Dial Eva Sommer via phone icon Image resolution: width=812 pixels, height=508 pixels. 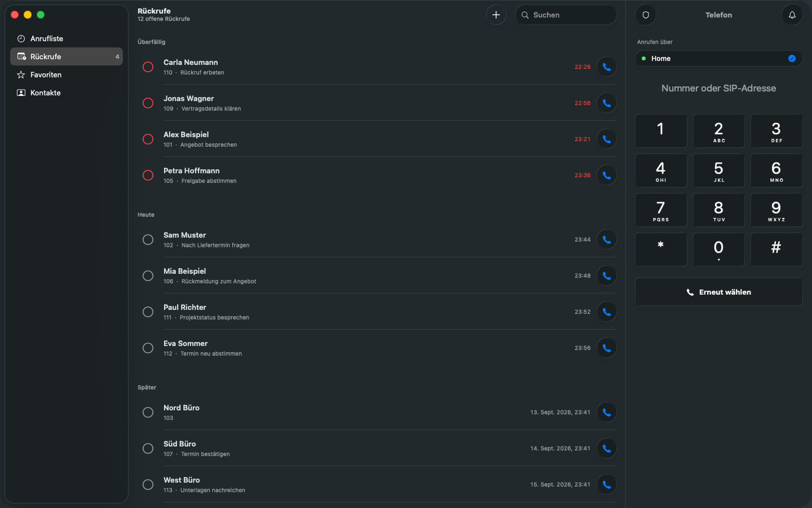pos(607,348)
